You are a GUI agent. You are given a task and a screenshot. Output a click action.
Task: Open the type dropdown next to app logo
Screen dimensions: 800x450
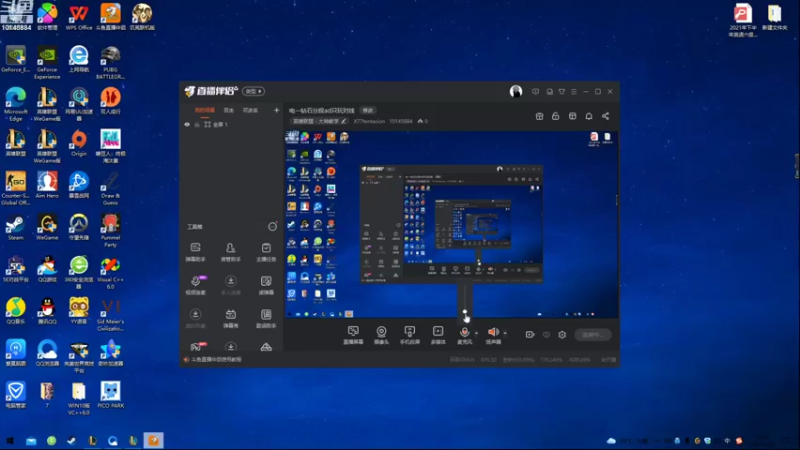click(254, 91)
